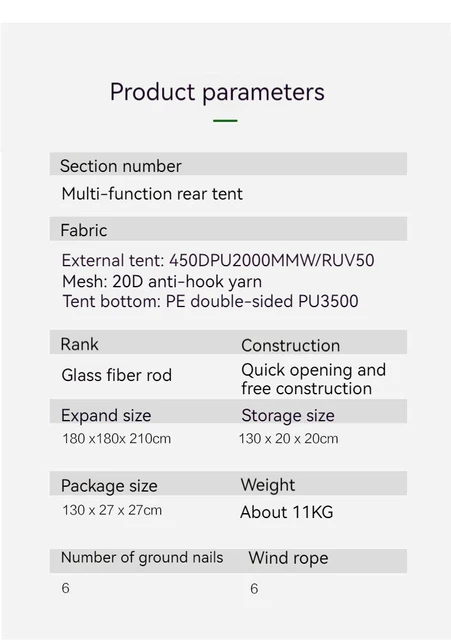Screen dimensions: 451x640
Task: Click the Multi-function rear tent text
Action: click(152, 193)
